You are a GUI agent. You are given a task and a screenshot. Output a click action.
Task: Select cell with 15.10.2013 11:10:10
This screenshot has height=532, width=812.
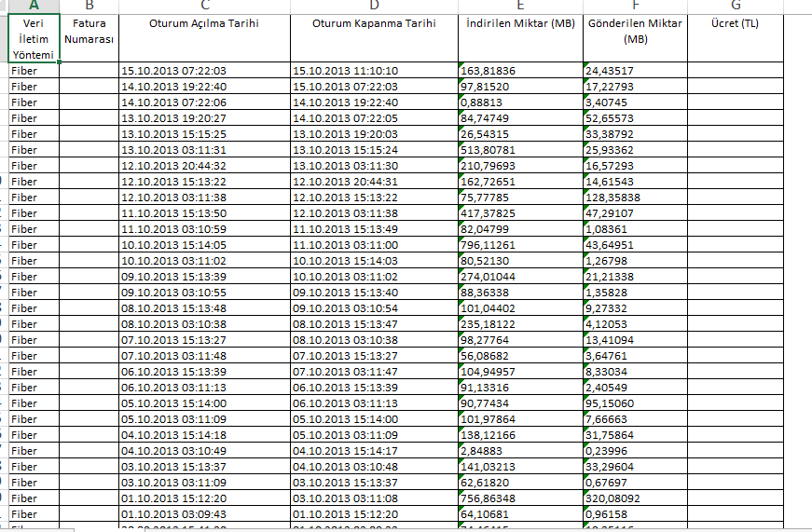coord(374,71)
